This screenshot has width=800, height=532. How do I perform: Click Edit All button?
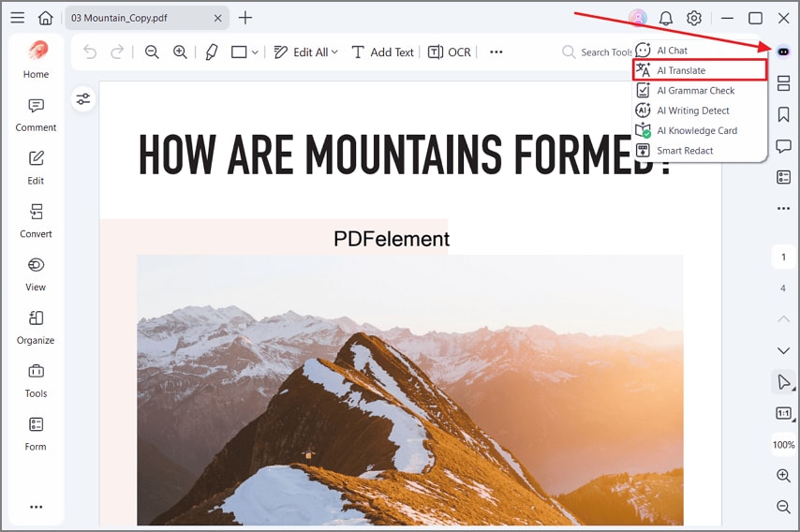(x=301, y=52)
